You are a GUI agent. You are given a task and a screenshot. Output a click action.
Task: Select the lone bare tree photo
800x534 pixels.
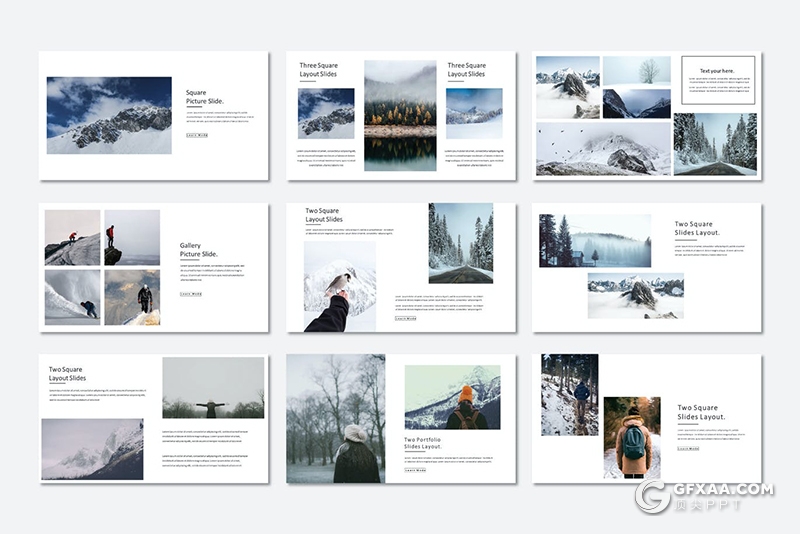pyautogui.click(x=637, y=70)
